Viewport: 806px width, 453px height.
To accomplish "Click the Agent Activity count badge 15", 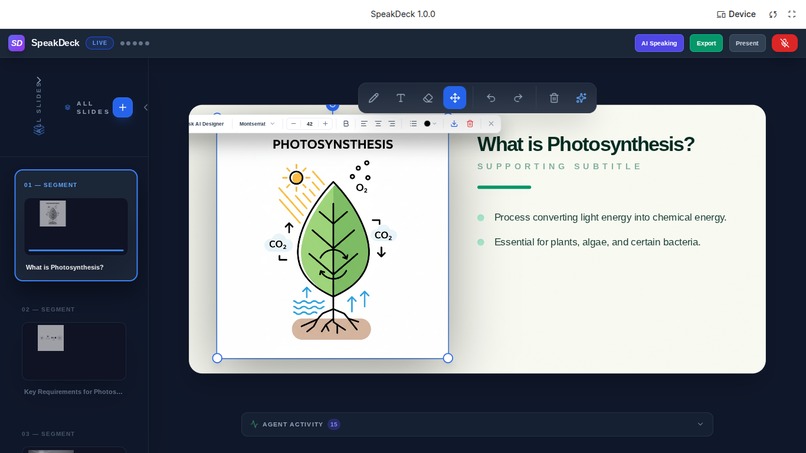I will 334,424.
